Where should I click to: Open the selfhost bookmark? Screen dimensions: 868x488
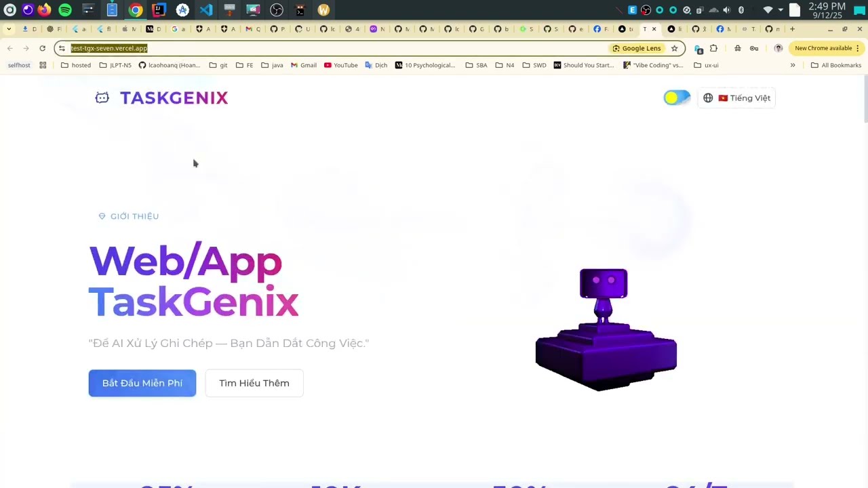[x=19, y=65]
